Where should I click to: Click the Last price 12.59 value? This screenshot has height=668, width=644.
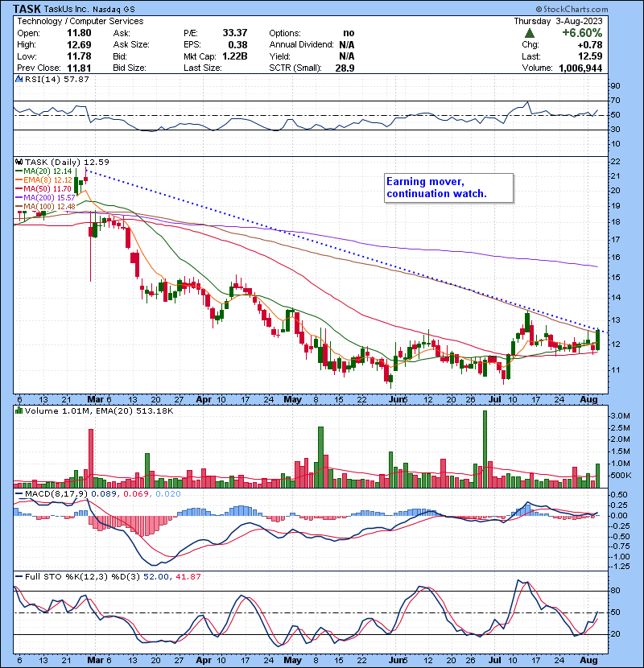pos(590,56)
